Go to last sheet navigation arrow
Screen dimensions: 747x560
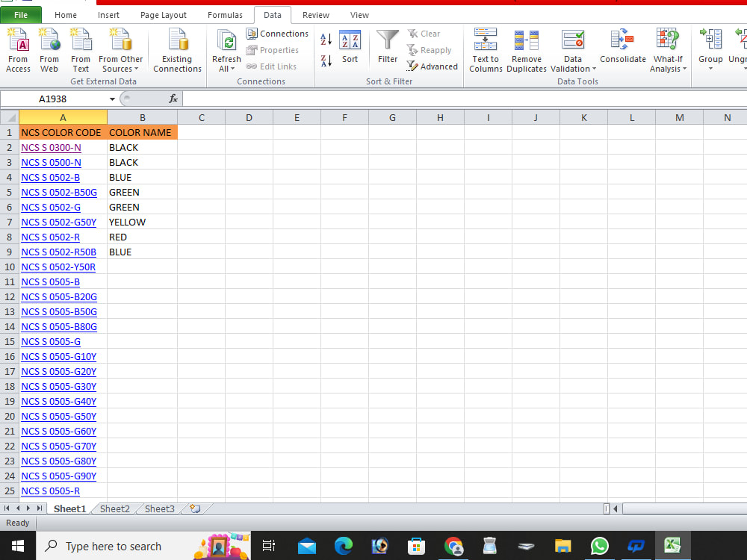pos(40,508)
